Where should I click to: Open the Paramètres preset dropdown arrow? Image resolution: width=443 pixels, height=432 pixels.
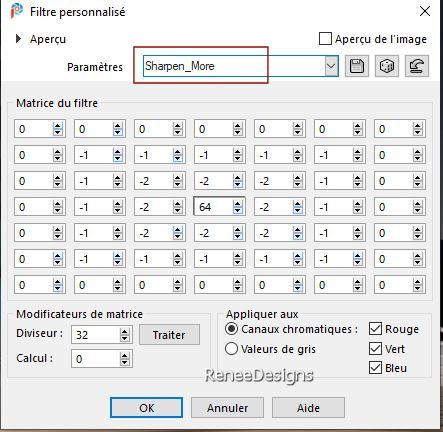tap(331, 66)
